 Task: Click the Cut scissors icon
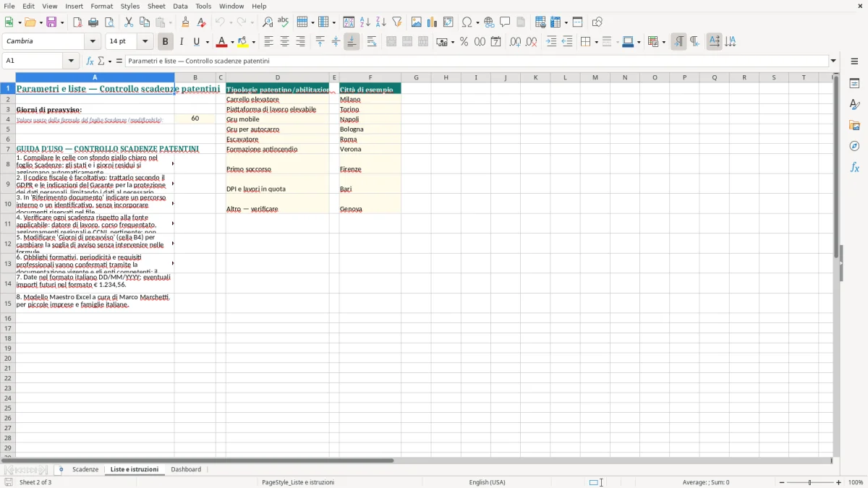[129, 22]
